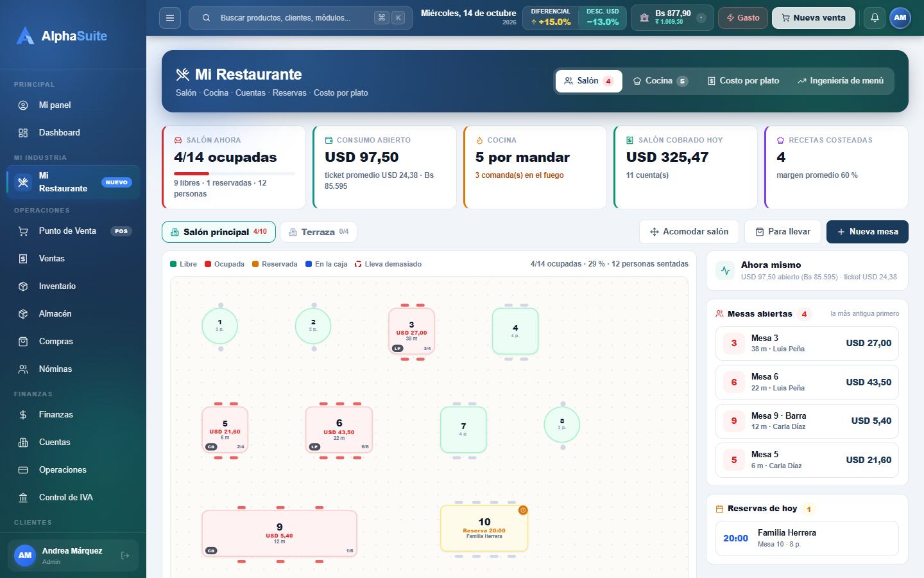This screenshot has width=924, height=578.
Task: Select the Terraza area
Action: pyautogui.click(x=319, y=232)
